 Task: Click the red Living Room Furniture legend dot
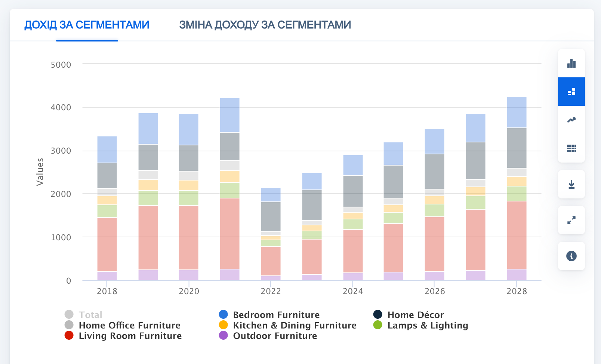(69, 336)
